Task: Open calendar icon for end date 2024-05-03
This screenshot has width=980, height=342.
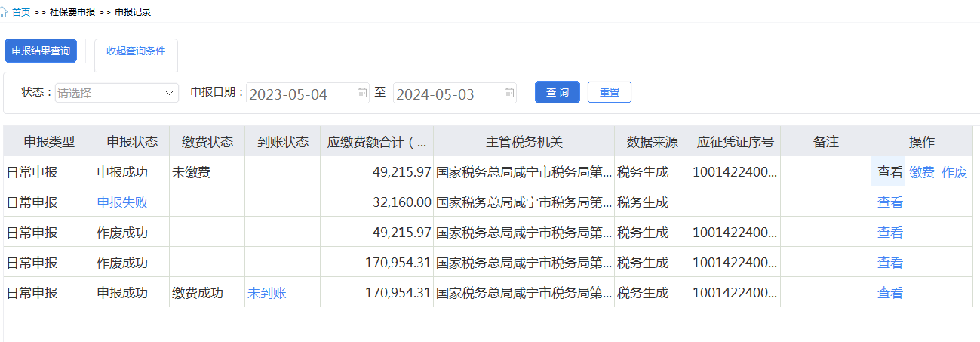Action: 509,93
